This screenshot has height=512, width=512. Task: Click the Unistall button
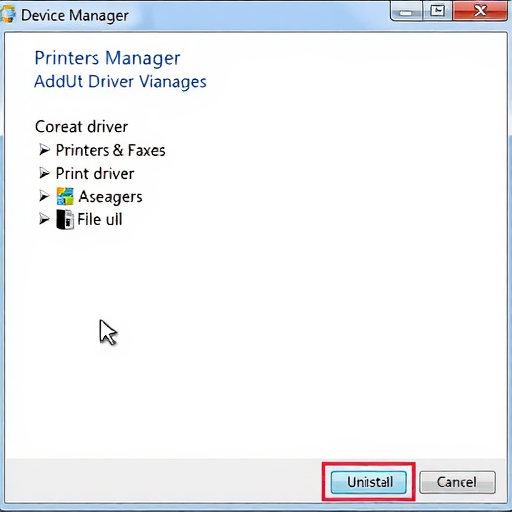pos(368,482)
